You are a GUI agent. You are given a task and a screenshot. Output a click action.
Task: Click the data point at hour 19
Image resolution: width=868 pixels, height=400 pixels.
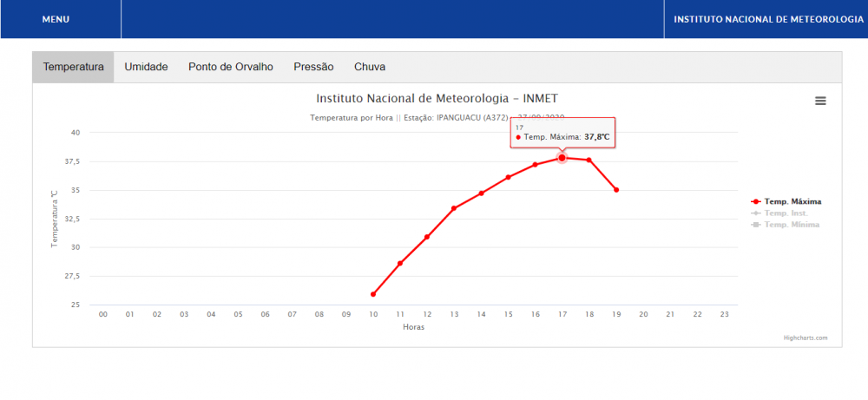click(x=616, y=189)
